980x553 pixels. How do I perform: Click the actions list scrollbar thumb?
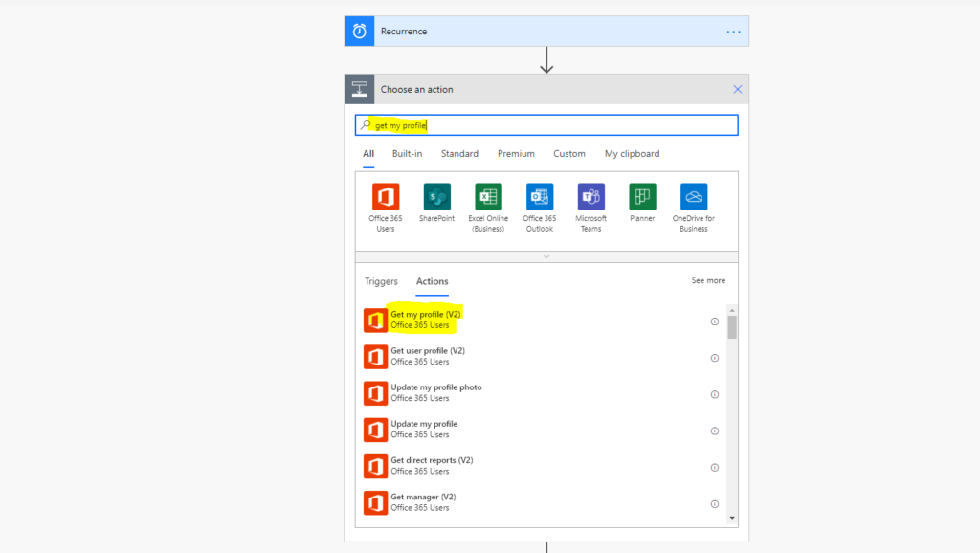[732, 327]
